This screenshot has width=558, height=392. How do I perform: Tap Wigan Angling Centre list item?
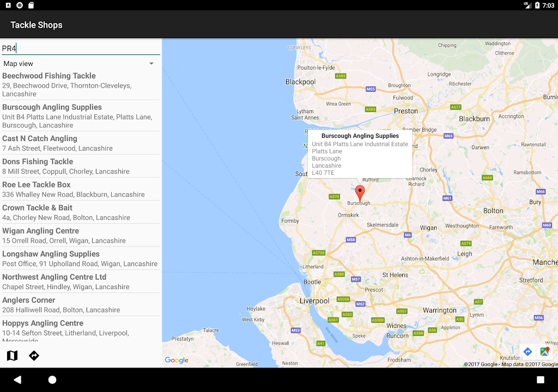point(80,236)
